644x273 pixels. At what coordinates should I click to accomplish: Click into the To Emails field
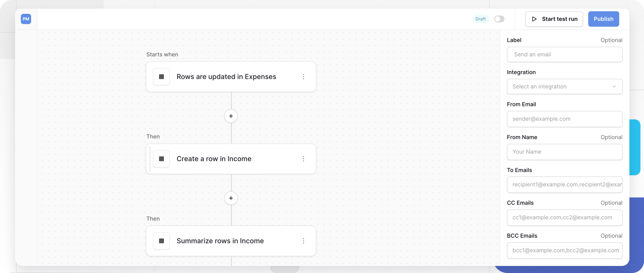click(565, 185)
